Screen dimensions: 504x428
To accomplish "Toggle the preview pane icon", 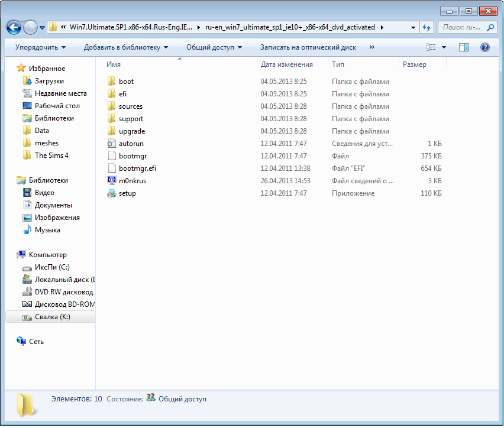I will [x=464, y=47].
